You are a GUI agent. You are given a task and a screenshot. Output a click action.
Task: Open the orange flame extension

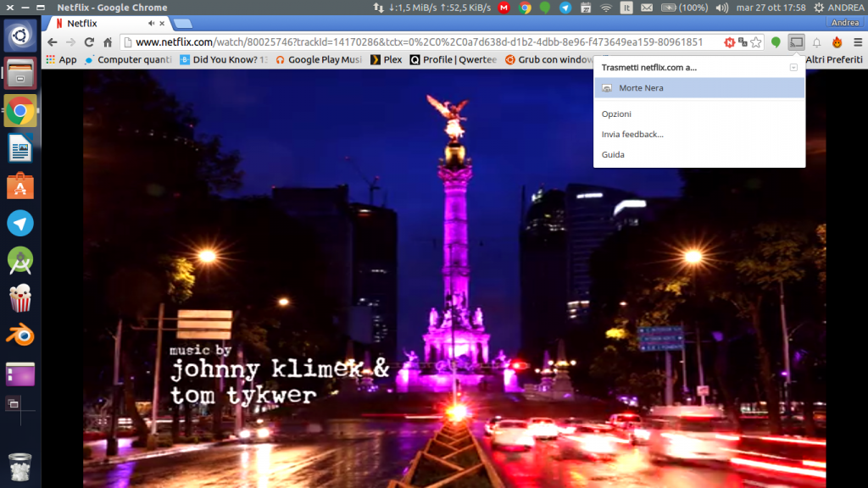pos(837,42)
